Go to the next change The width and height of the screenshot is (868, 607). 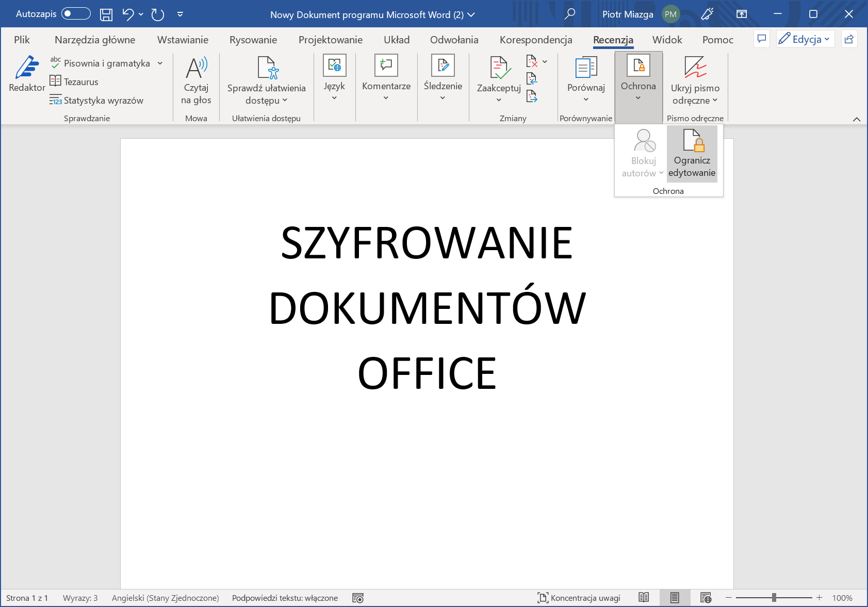pos(532,96)
